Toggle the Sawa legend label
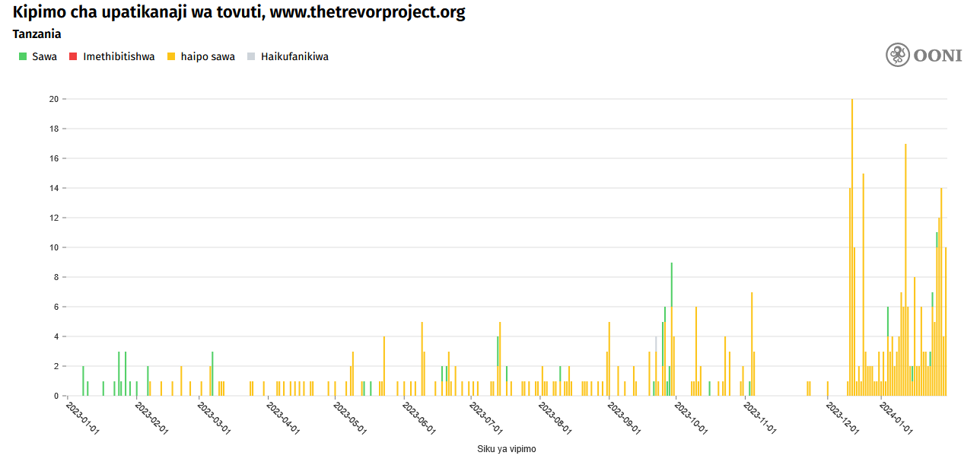Screen dimensions: 980x462 coord(44,56)
